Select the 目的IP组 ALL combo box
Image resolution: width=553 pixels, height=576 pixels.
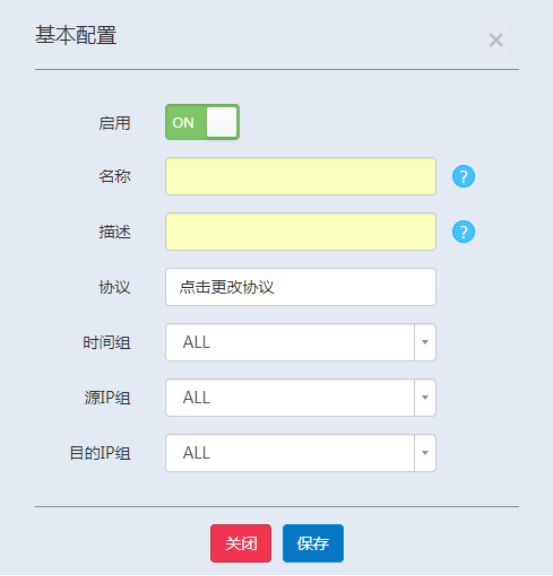(x=301, y=453)
